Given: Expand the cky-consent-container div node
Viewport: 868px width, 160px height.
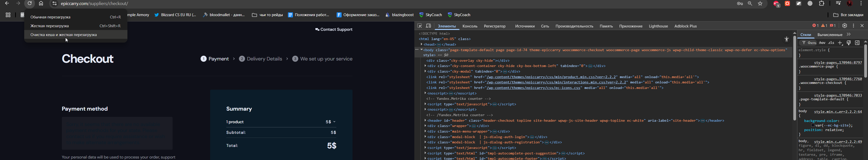Looking at the screenshot, I should 425,66.
